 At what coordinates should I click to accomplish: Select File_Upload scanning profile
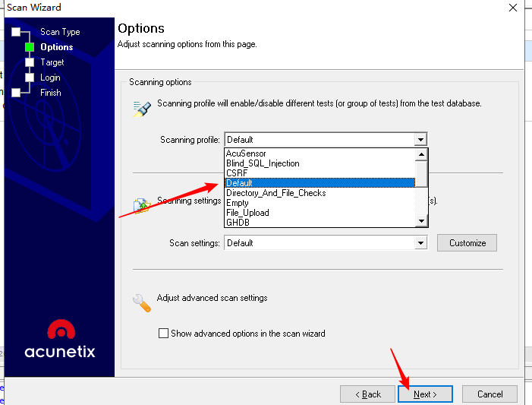(247, 213)
